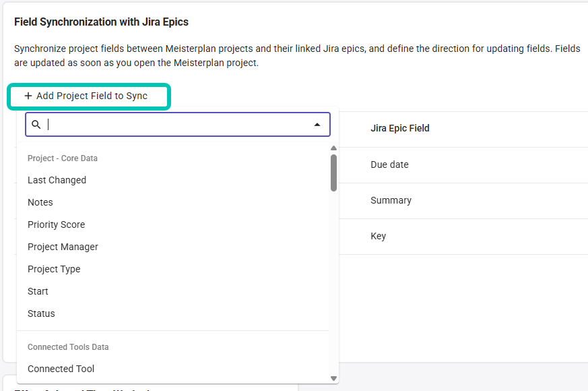Click the Project - Core Data group label
588x391 pixels.
[x=63, y=158]
